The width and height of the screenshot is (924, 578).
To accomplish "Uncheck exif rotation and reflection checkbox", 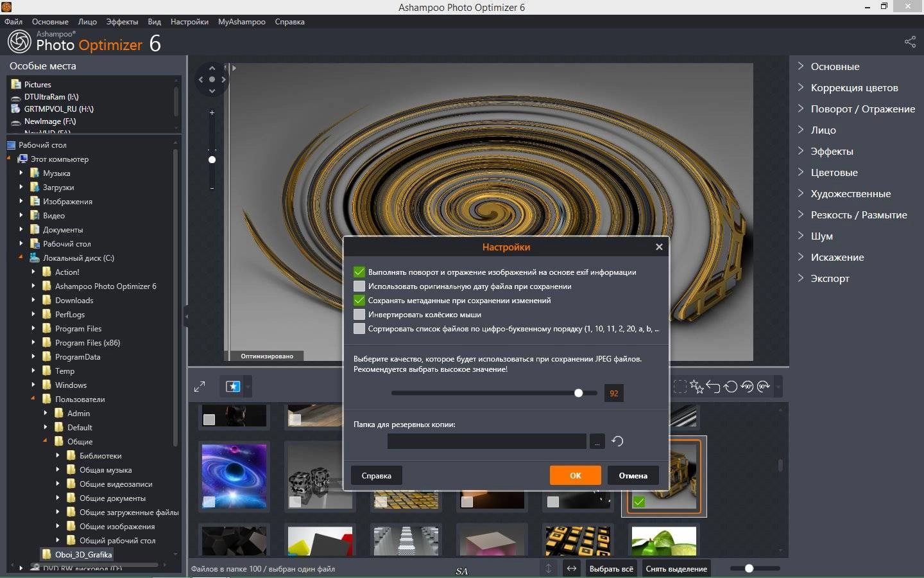I will pyautogui.click(x=359, y=272).
